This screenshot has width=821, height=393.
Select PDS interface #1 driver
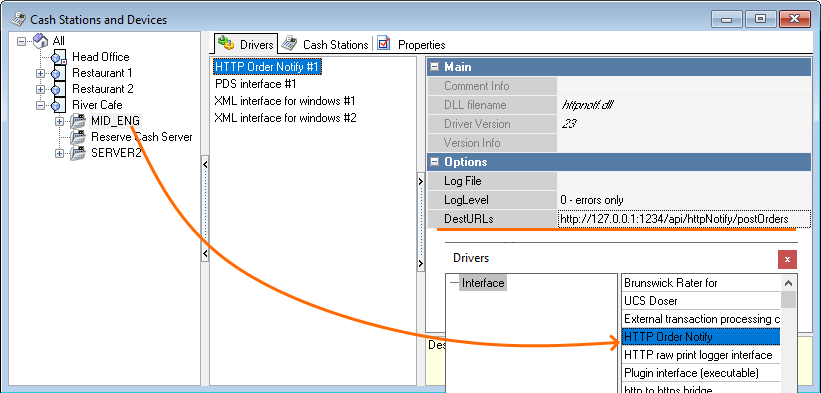point(256,84)
